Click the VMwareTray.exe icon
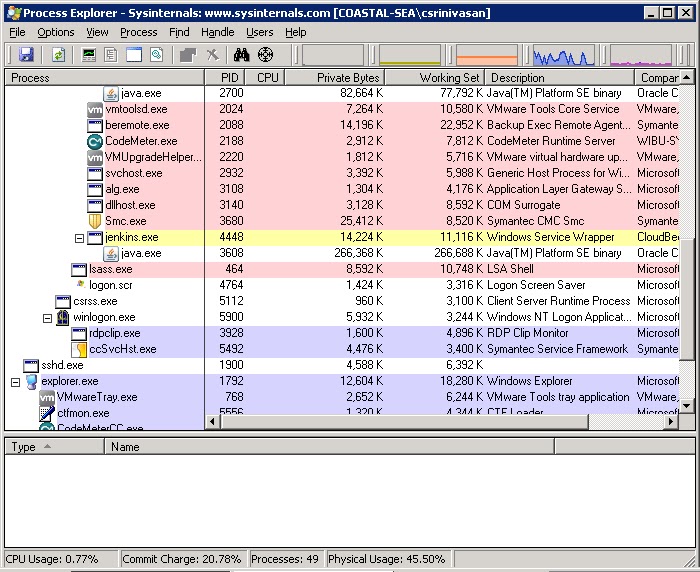Screen dimensions: 700x572 point(47,397)
